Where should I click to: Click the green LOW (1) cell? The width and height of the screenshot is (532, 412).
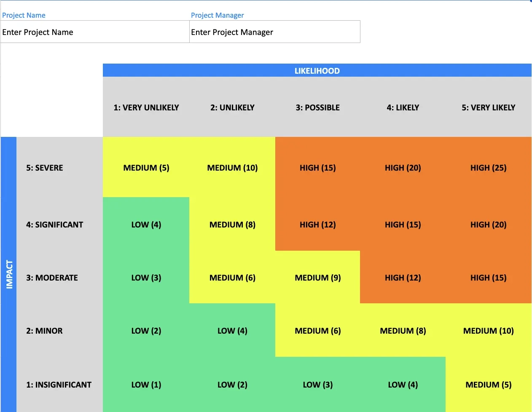click(146, 385)
